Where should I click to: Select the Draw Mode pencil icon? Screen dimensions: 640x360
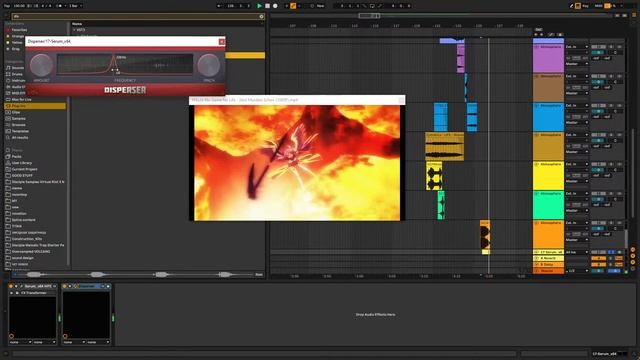click(571, 6)
